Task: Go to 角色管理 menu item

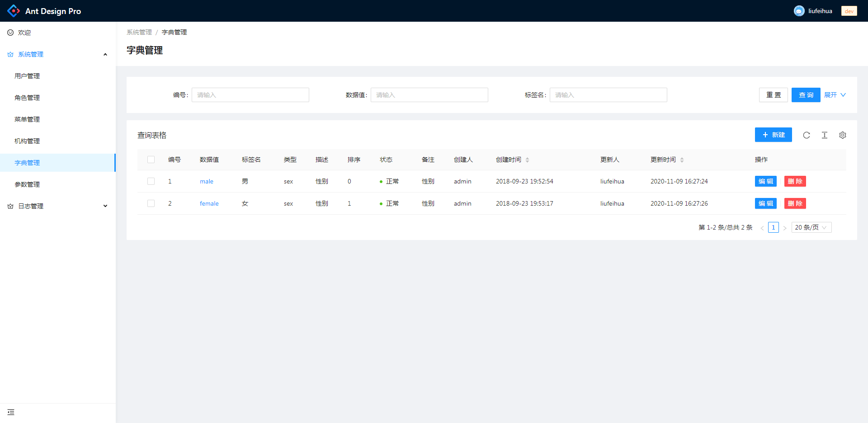Action: click(x=27, y=98)
